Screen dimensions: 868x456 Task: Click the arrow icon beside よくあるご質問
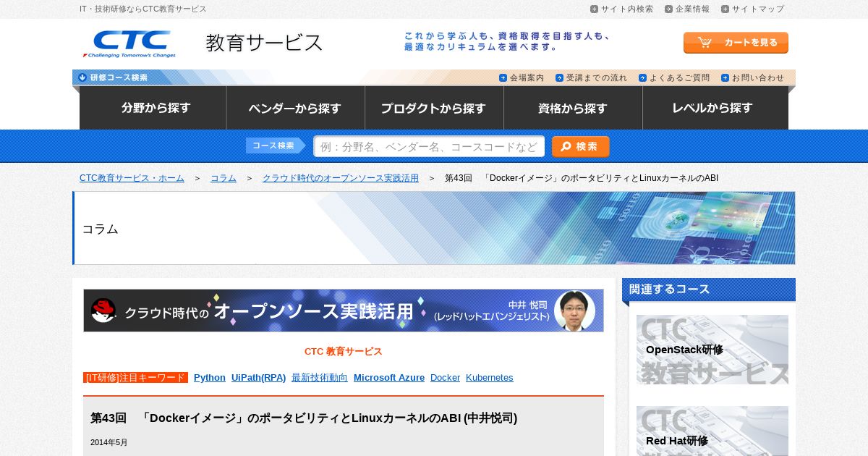pos(642,77)
